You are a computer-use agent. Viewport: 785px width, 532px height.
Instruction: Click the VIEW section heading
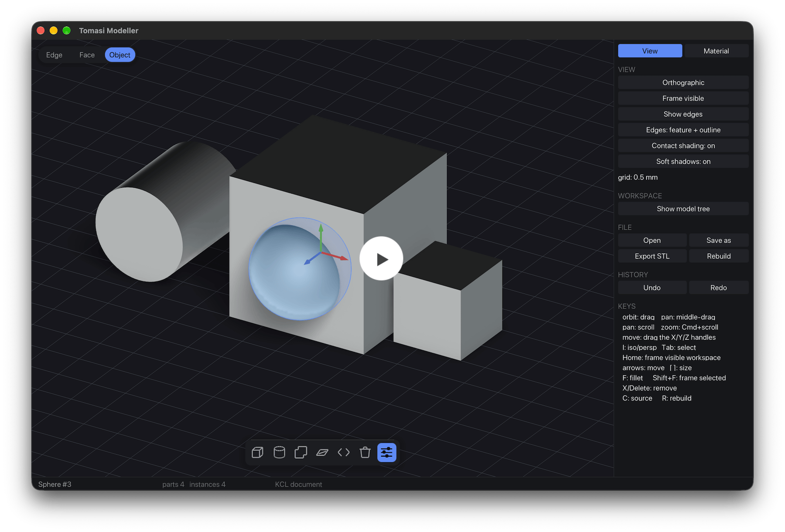point(626,70)
